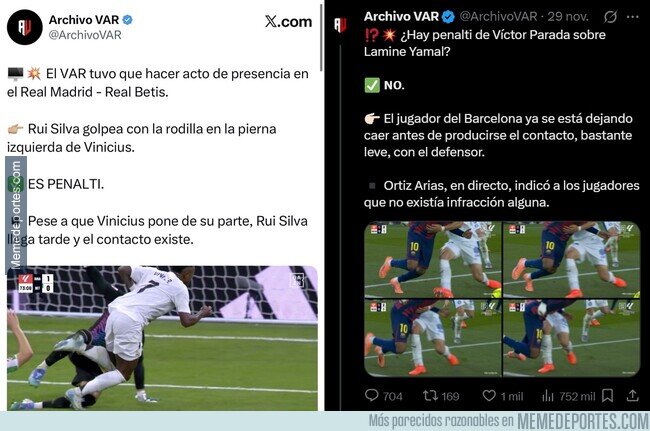Click the retweet icon with 169
The height and width of the screenshot is (431, 650).
[430, 396]
